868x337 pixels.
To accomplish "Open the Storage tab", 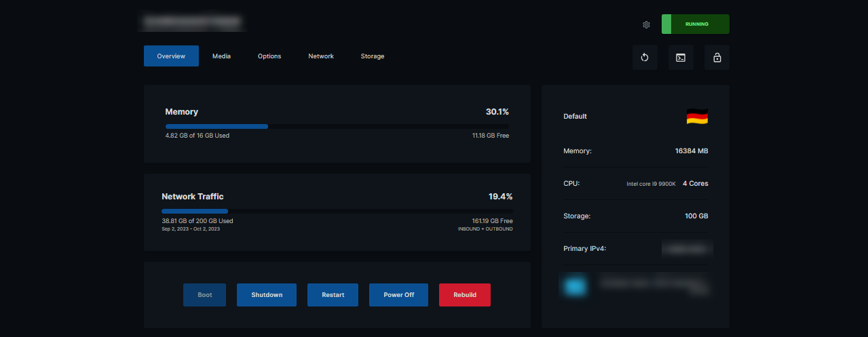I will (373, 56).
